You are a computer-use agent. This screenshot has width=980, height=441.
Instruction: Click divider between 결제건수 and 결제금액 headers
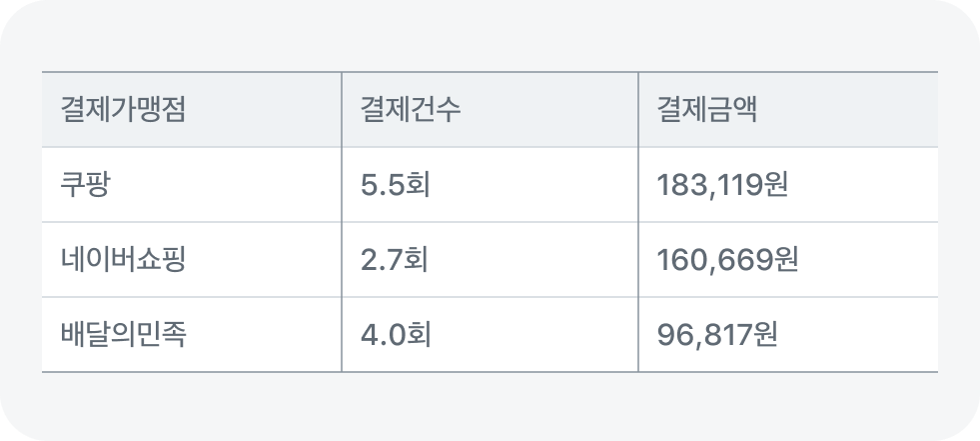(x=638, y=110)
